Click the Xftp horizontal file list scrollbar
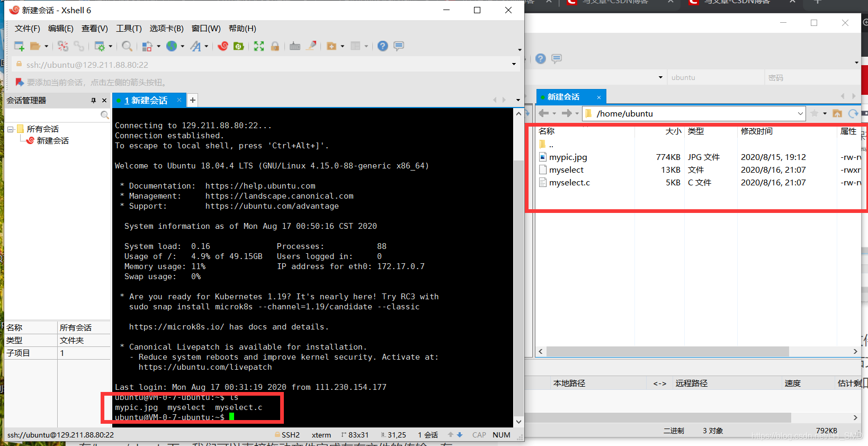The height and width of the screenshot is (446, 868). click(x=667, y=352)
